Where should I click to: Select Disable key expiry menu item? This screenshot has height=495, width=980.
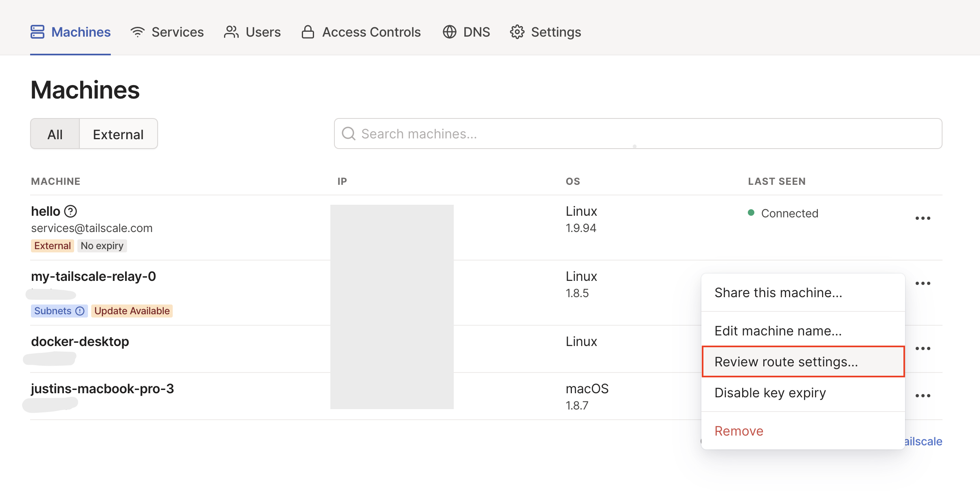(x=803, y=393)
